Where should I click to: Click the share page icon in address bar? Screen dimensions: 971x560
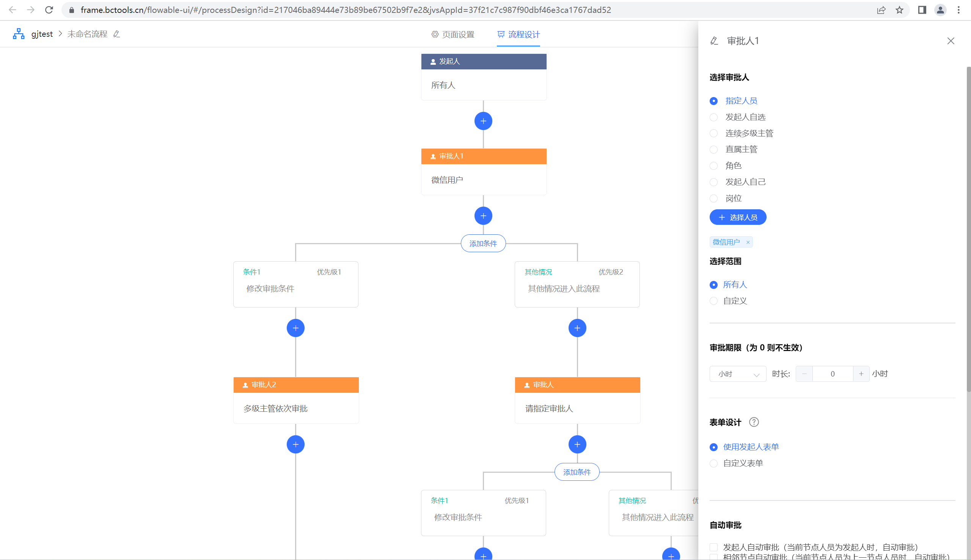tap(881, 10)
